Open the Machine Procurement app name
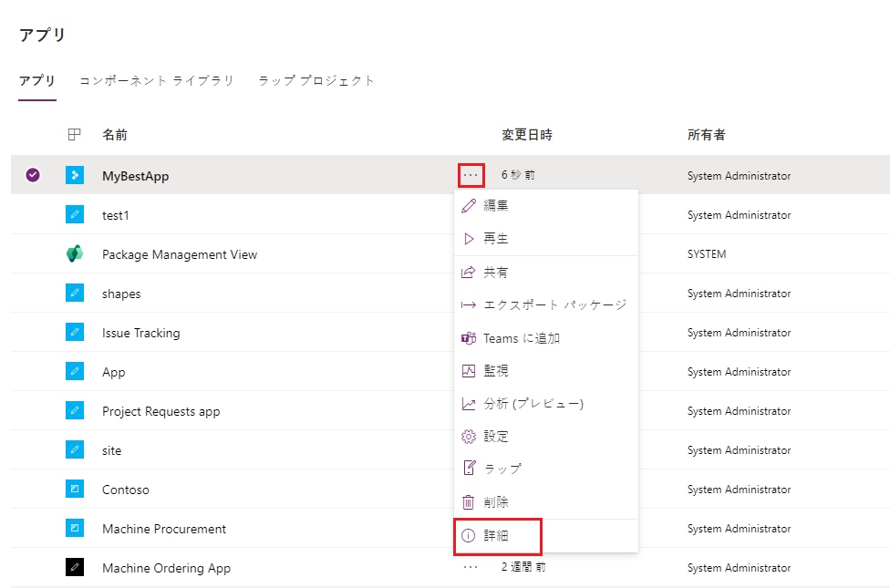Image resolution: width=890 pixels, height=588 pixels. pyautogui.click(x=164, y=529)
